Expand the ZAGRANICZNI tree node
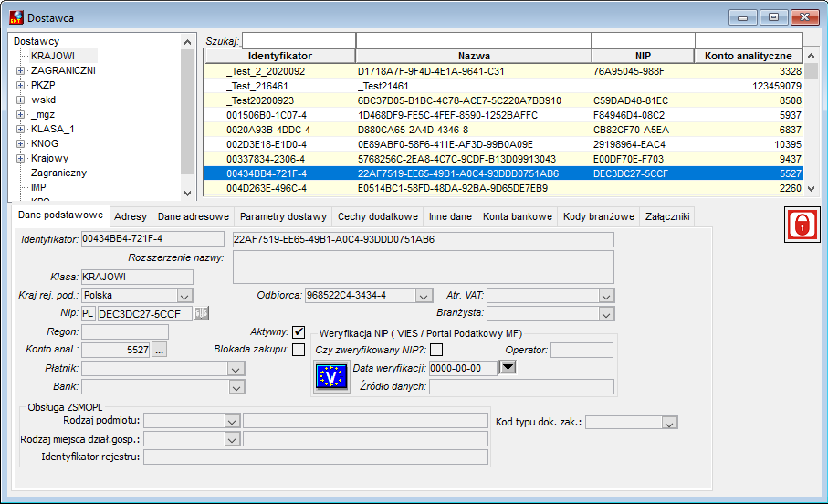The height and width of the screenshot is (504, 828). click(x=20, y=71)
